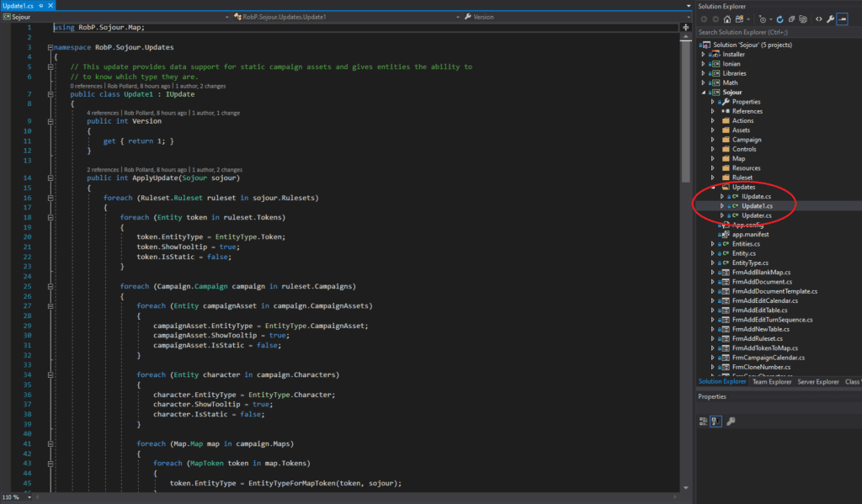Viewport: 862px width, 504px height.
Task: Toggle the Preview Selected Items button
Action: 840,19
